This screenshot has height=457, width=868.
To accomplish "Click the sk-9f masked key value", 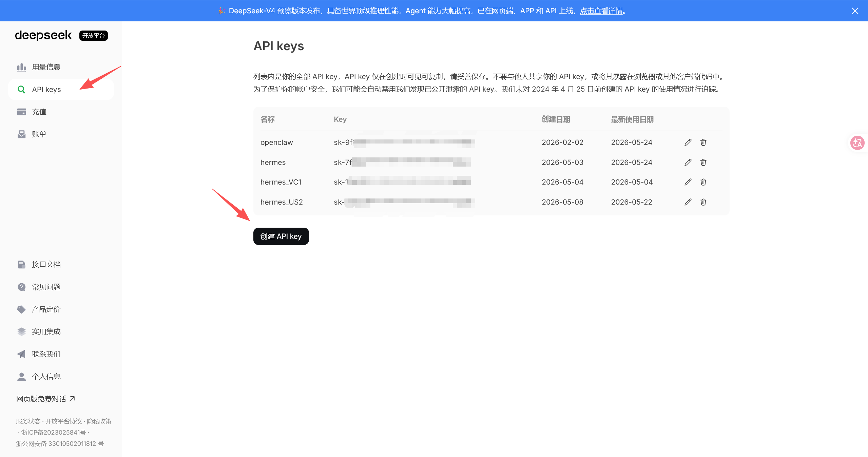I will [404, 142].
